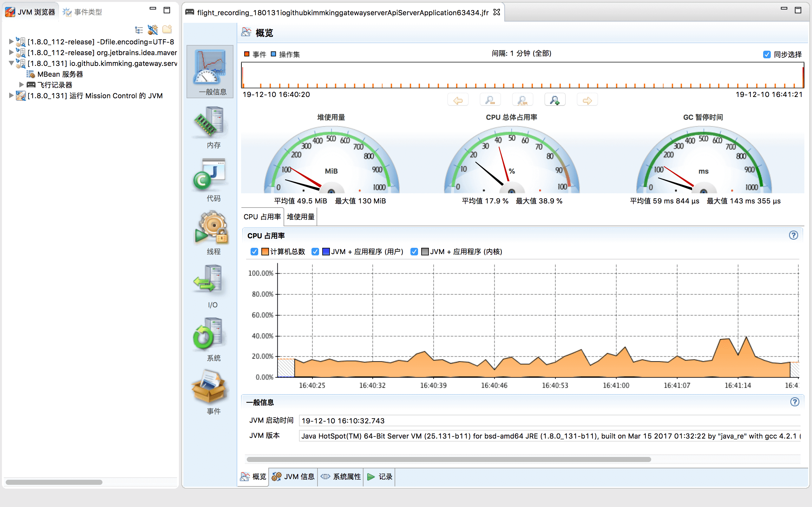Expand the 飞行记录器 tree node
812x507 pixels.
22,85
